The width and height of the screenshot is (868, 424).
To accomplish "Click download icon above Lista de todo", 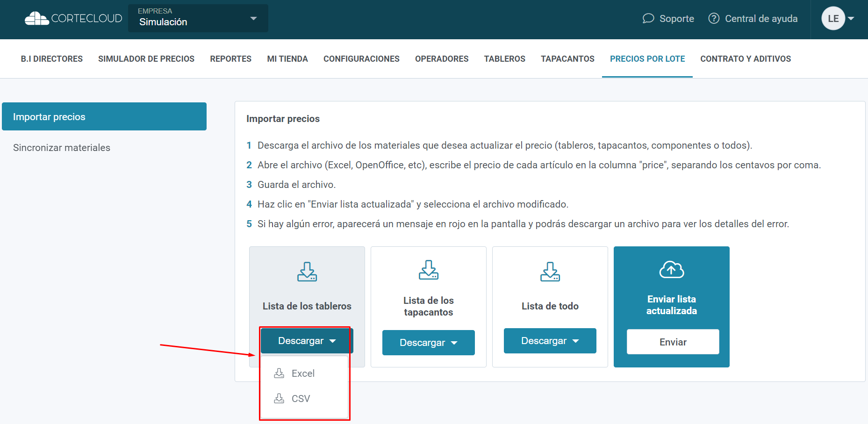I will coord(550,272).
